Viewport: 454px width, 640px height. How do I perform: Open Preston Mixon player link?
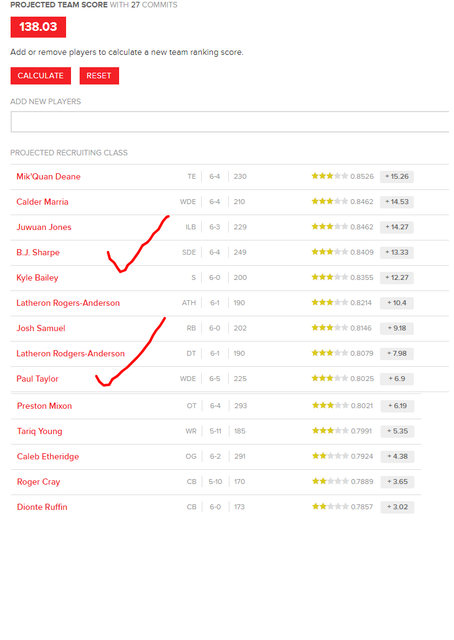44,406
